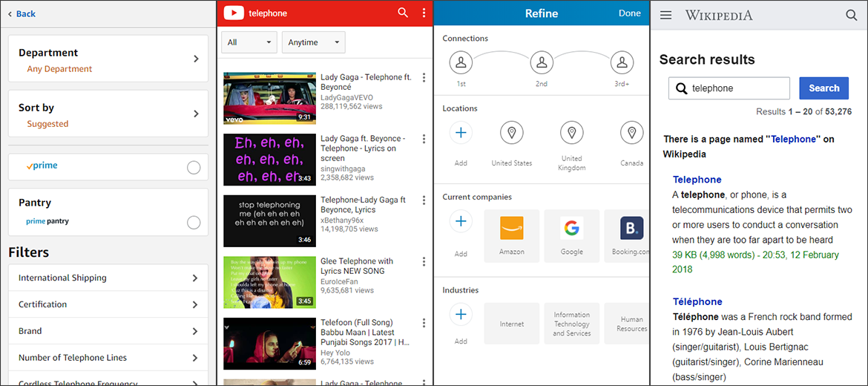Play Glee Telephone 3:45 thumbnail
This screenshot has height=386, width=868.
[x=269, y=282]
